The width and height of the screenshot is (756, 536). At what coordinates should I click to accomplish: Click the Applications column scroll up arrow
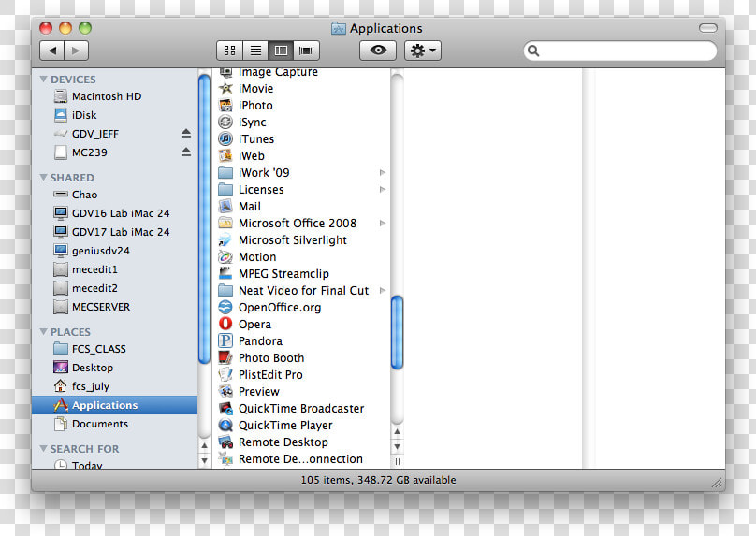point(398,432)
